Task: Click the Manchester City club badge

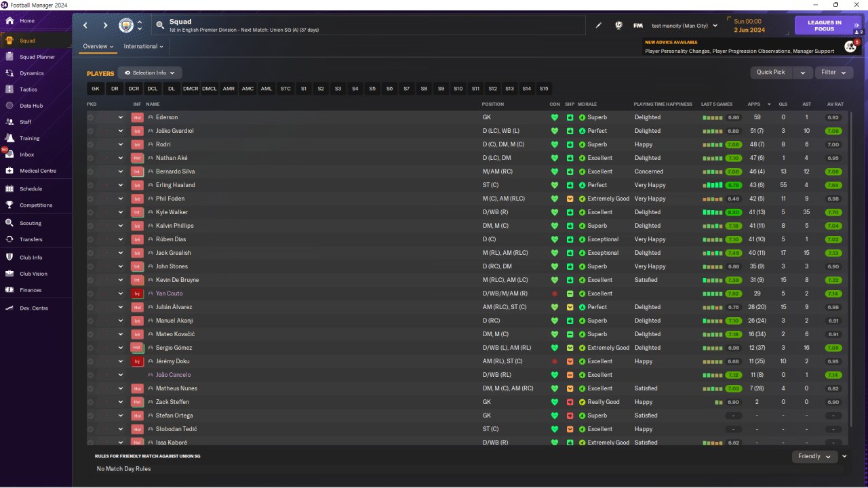Action: tap(126, 26)
